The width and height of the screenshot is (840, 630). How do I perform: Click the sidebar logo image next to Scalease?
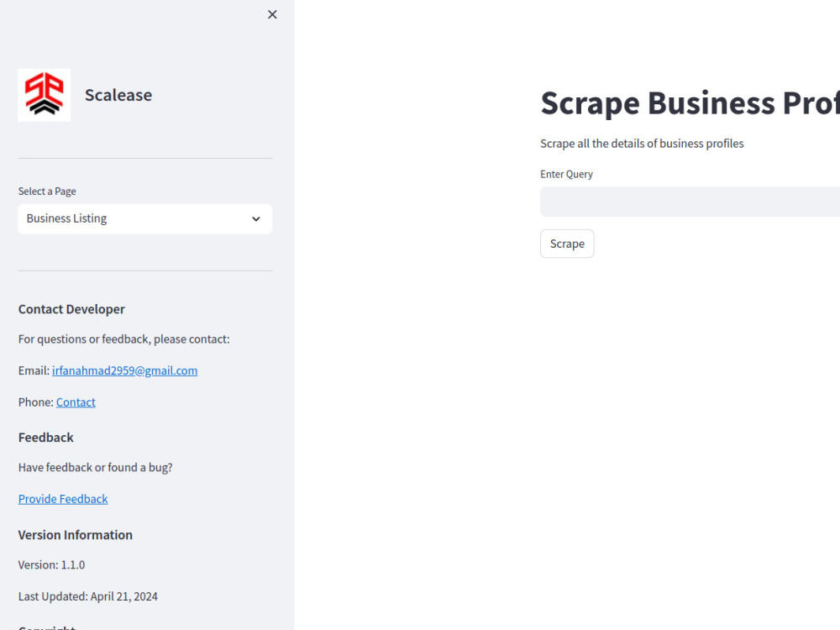tap(44, 94)
